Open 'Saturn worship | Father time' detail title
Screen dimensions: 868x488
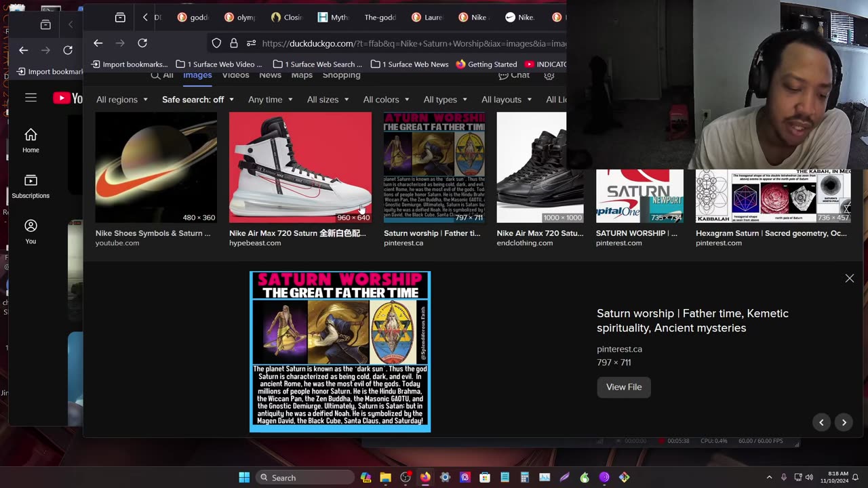click(x=692, y=321)
